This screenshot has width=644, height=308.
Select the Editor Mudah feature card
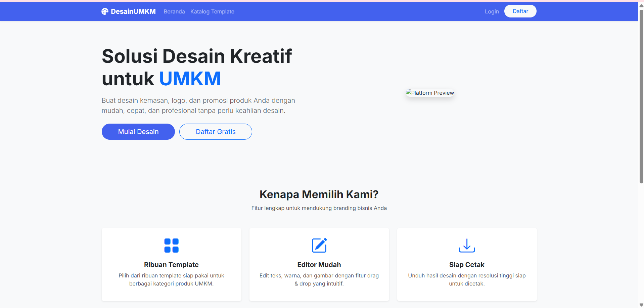[x=319, y=264]
